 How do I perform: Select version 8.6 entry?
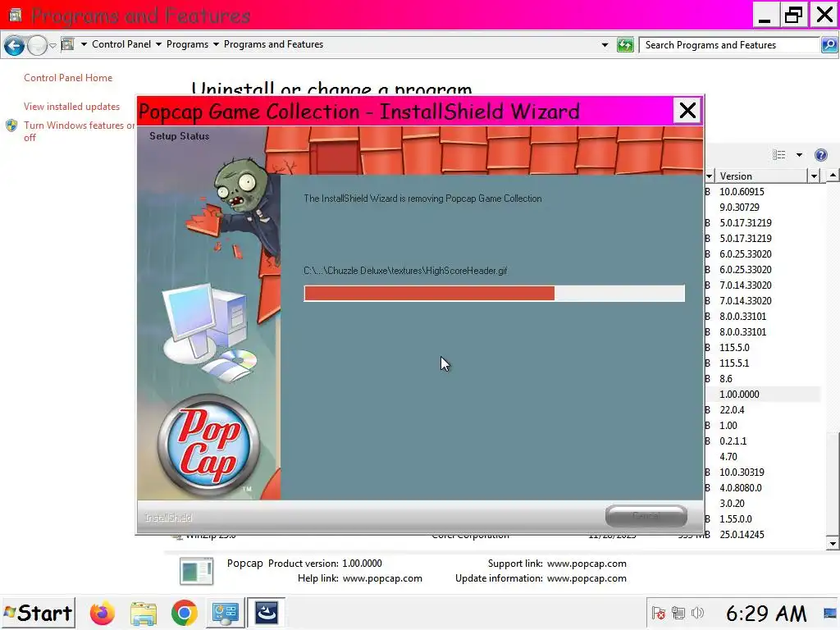[726, 379]
